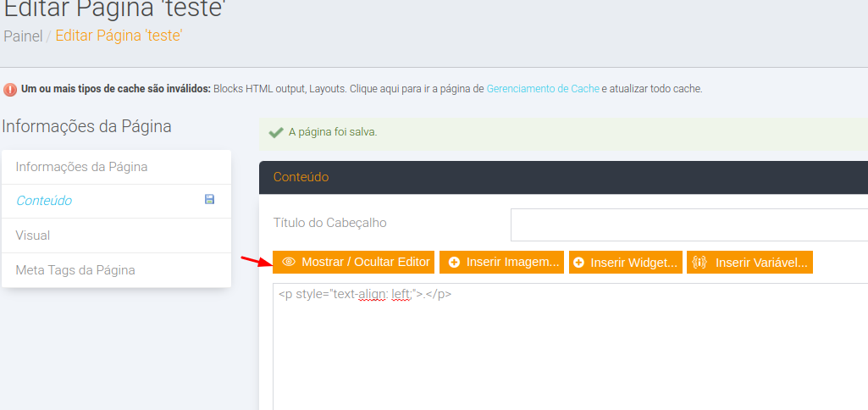The width and height of the screenshot is (868, 410).
Task: Click the Inserir Widget button
Action: pyautogui.click(x=626, y=262)
